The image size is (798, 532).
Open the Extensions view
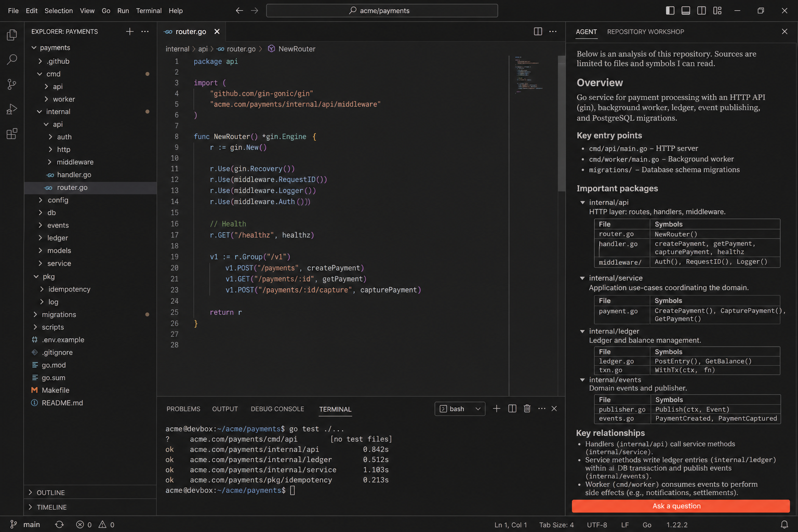tap(11, 134)
